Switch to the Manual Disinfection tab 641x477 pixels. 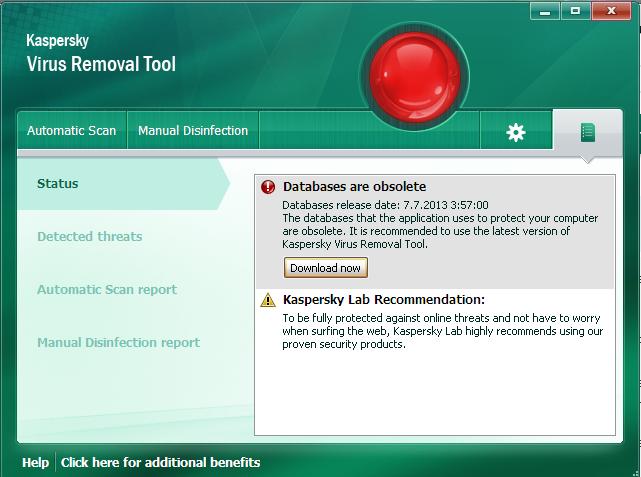[x=193, y=130]
